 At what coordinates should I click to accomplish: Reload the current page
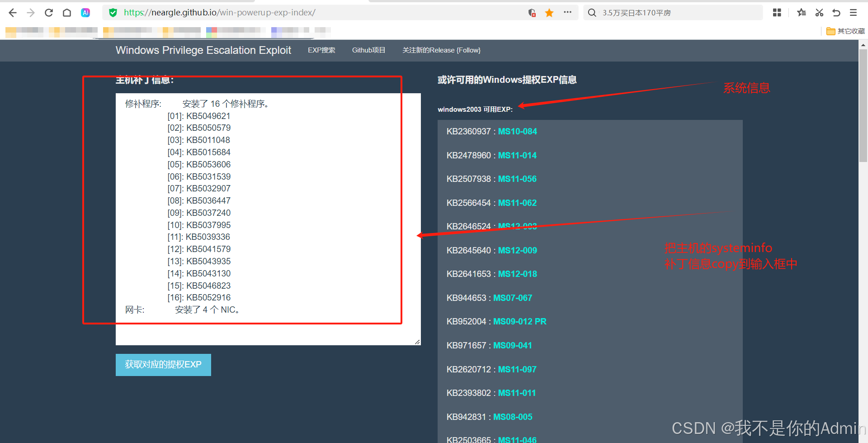49,12
